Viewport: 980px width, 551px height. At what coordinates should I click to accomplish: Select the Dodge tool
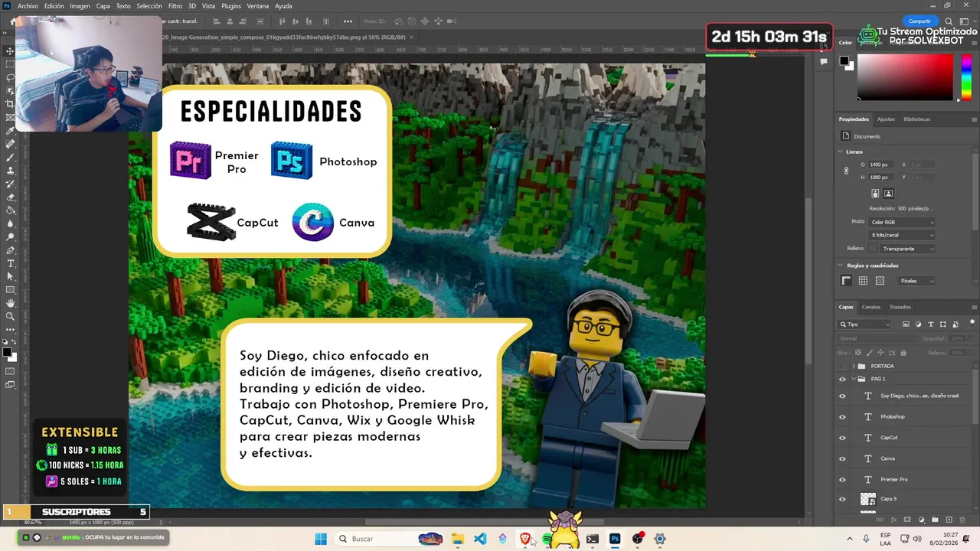tap(10, 236)
